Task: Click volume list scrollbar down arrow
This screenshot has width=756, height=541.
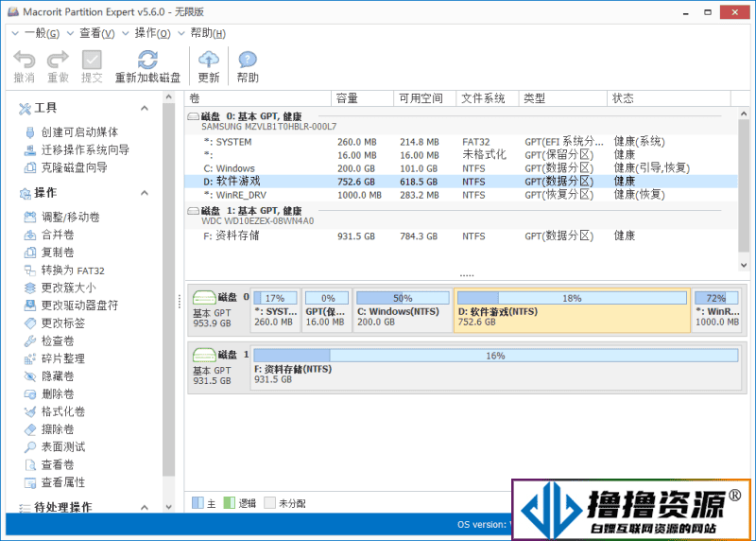Action: click(744, 265)
